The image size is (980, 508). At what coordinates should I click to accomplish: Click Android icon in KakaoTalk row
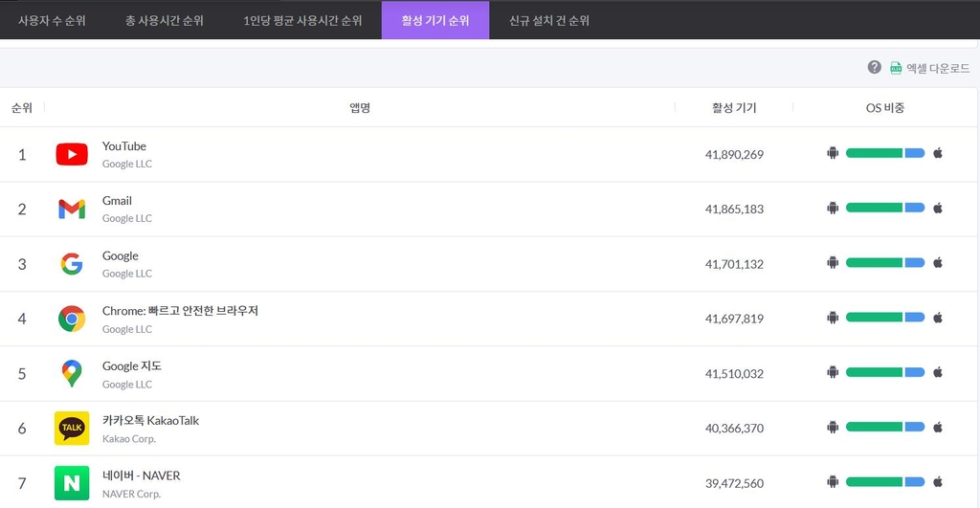click(833, 428)
